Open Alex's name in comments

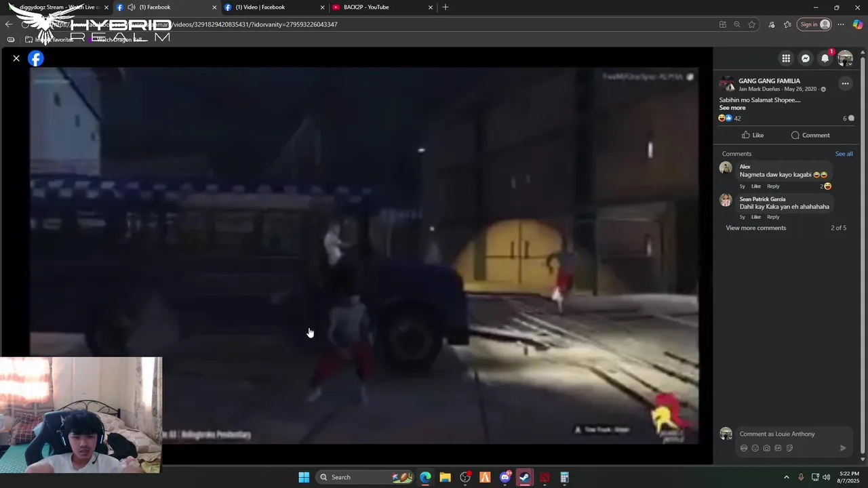[745, 167]
